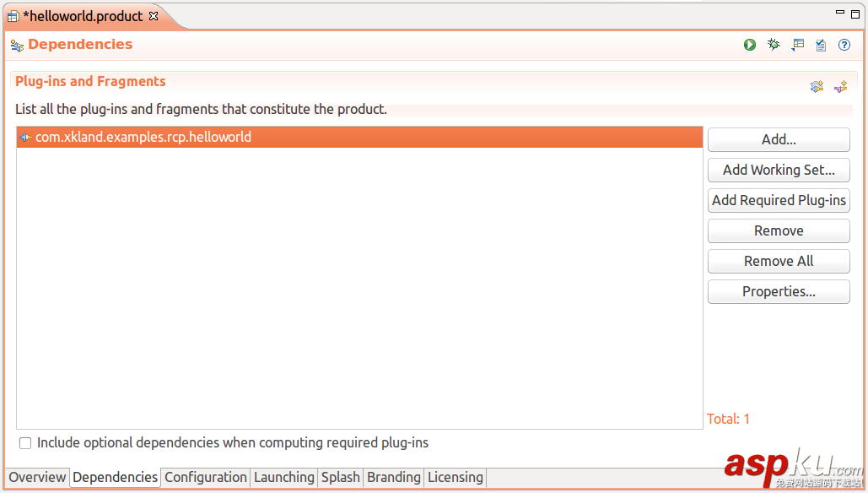Open plug-in Properties... dialog
Viewport: 868px width, 493px height.
click(x=779, y=292)
